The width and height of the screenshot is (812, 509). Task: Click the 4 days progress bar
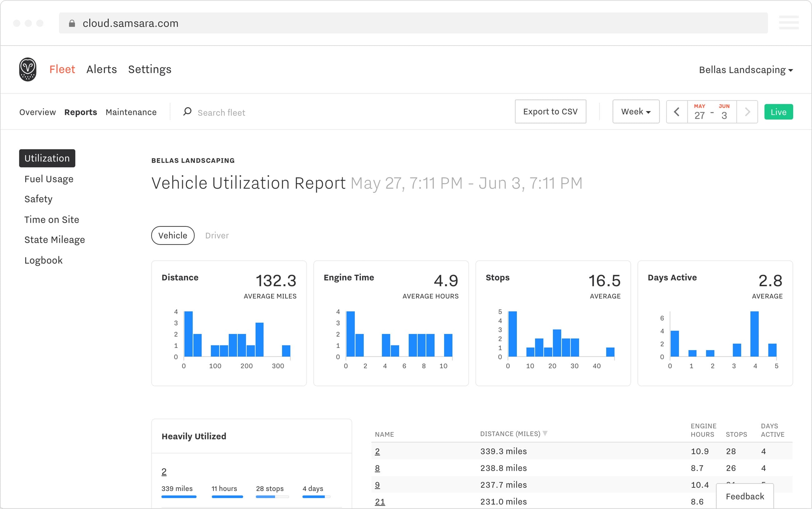(x=316, y=497)
